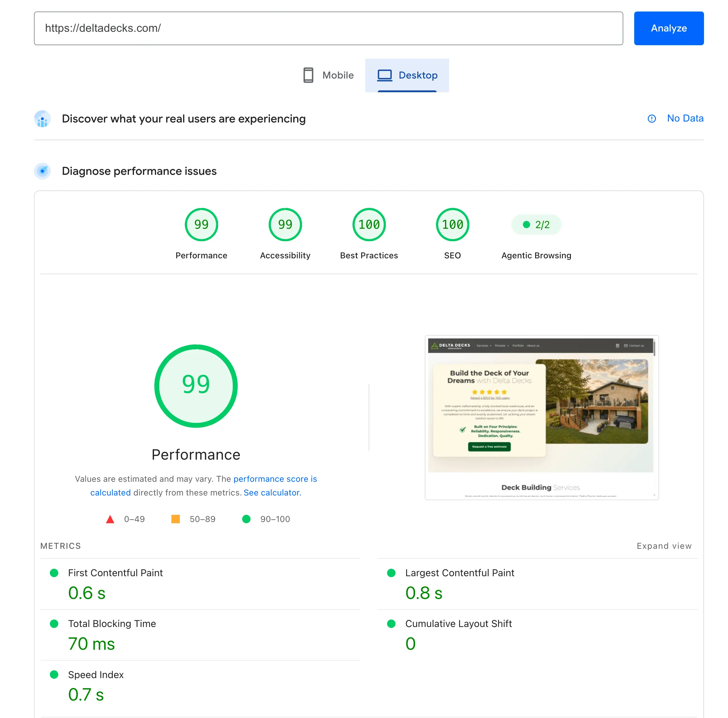Click the mobile phone icon

point(308,75)
